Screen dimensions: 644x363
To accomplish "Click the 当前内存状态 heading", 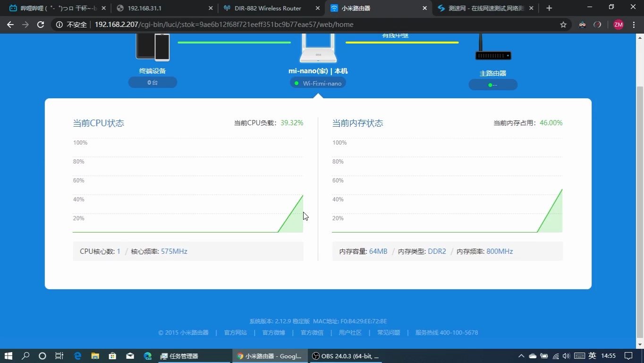I will 357,123.
